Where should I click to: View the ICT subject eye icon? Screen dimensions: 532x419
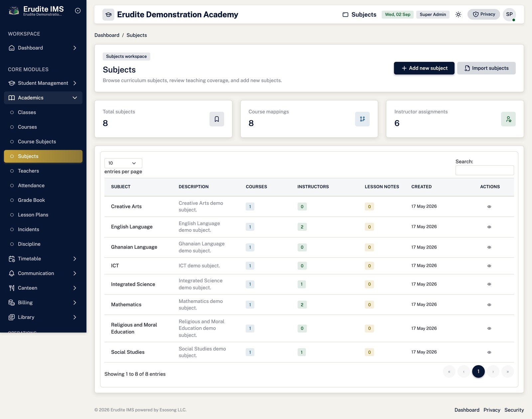[489, 266]
